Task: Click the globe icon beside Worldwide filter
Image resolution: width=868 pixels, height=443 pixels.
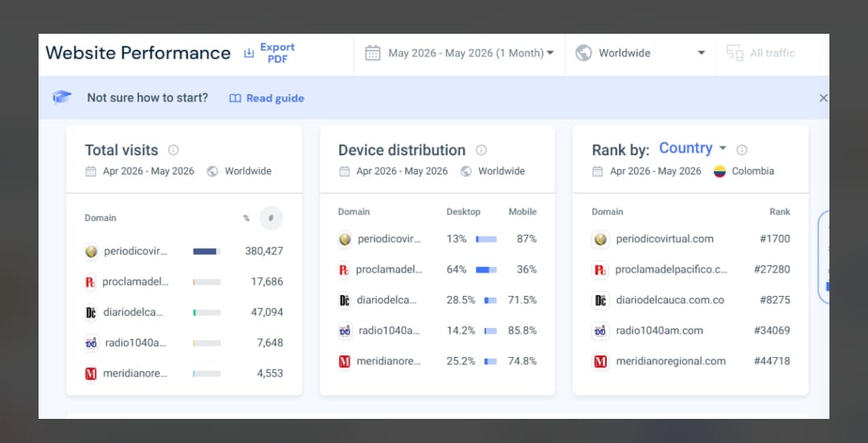Action: (x=583, y=53)
